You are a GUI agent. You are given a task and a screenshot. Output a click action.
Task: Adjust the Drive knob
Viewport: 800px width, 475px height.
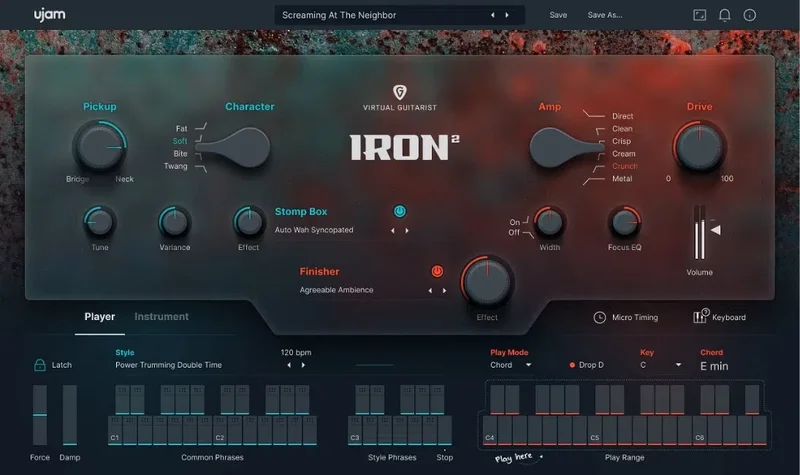coord(699,147)
